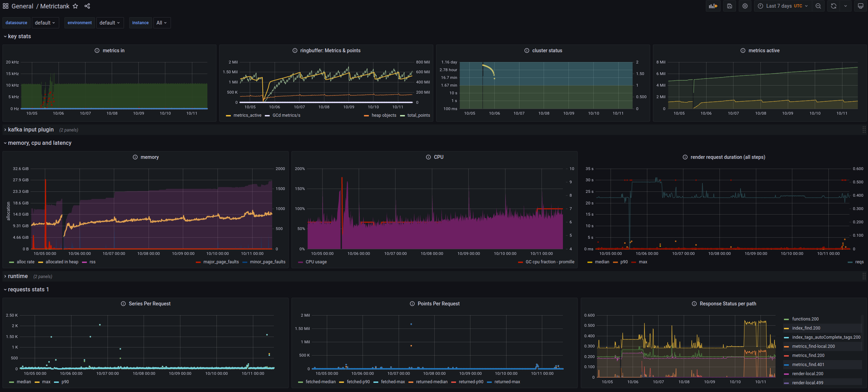Click General in the breadcrumb
The height and width of the screenshot is (392, 868).
pyautogui.click(x=22, y=6)
